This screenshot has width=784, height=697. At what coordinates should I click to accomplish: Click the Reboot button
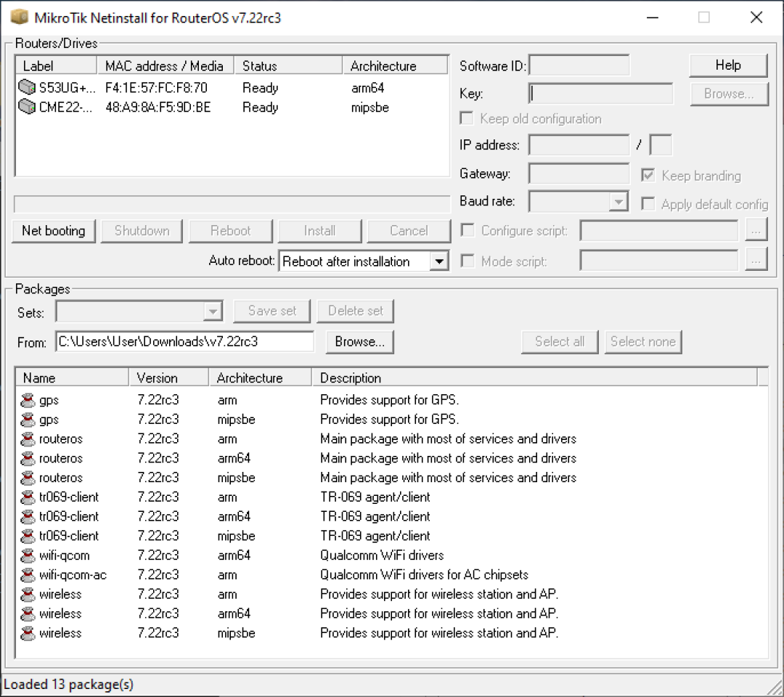(231, 230)
